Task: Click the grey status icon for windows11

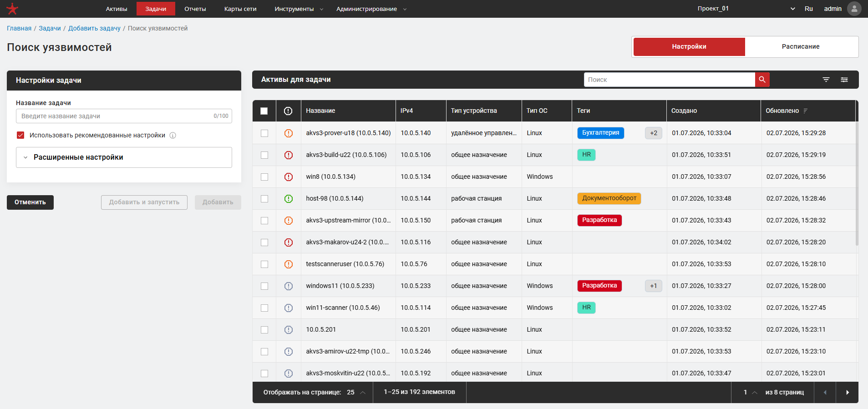Action: click(289, 286)
